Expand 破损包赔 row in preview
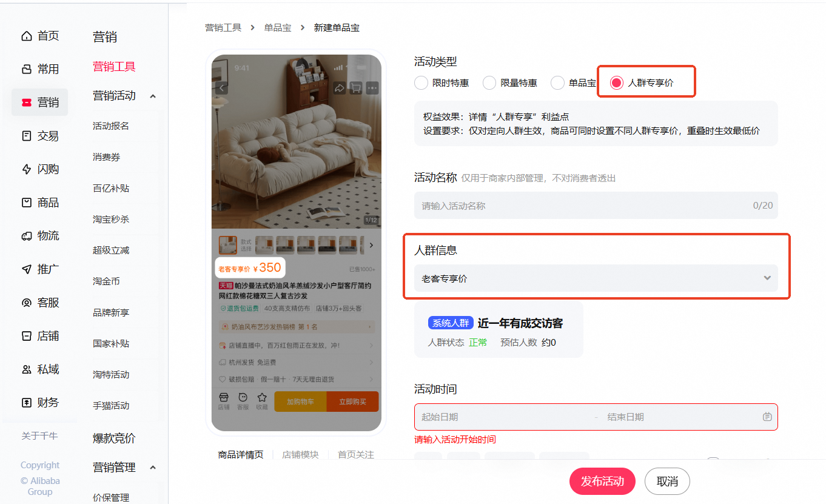The height and width of the screenshot is (504, 826). (x=297, y=379)
